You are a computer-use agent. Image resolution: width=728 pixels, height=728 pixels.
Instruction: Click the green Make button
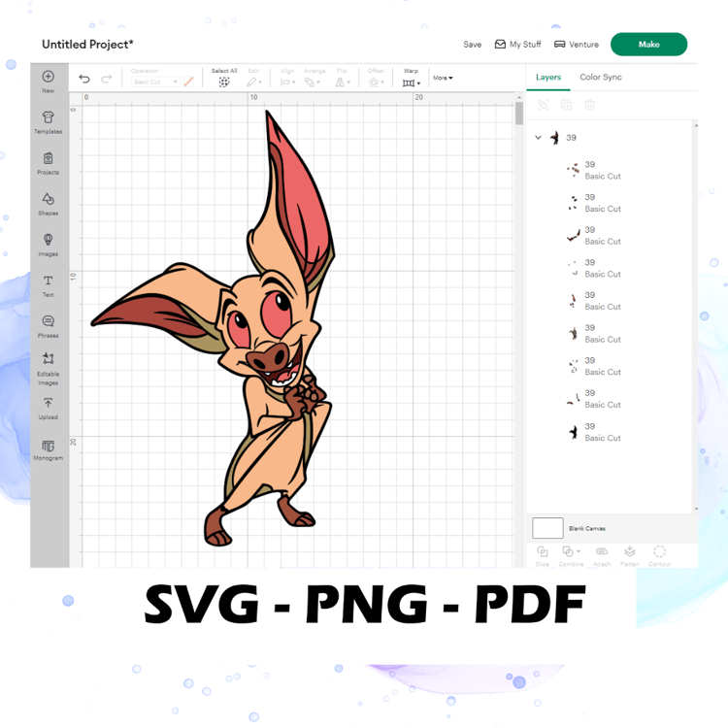tap(648, 44)
